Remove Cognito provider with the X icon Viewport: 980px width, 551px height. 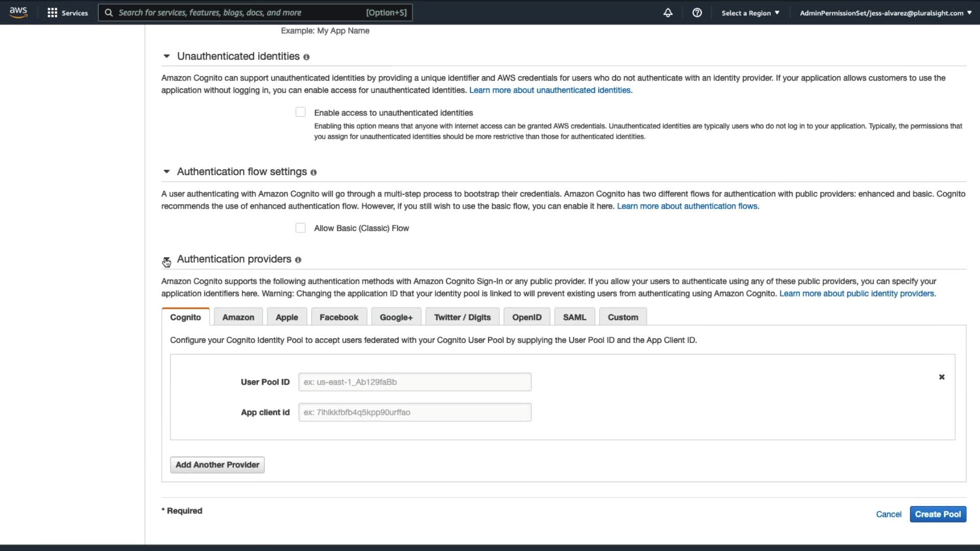point(942,377)
